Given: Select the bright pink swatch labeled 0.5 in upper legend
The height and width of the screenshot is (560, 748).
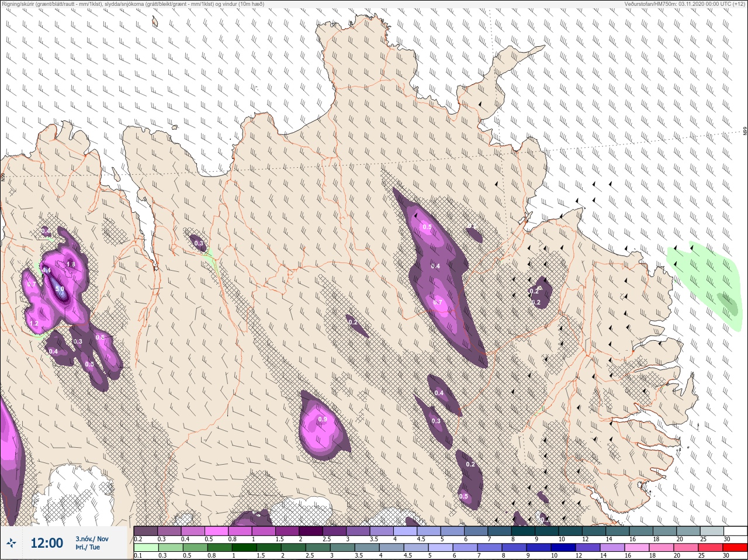Looking at the screenshot, I should 216,531.
